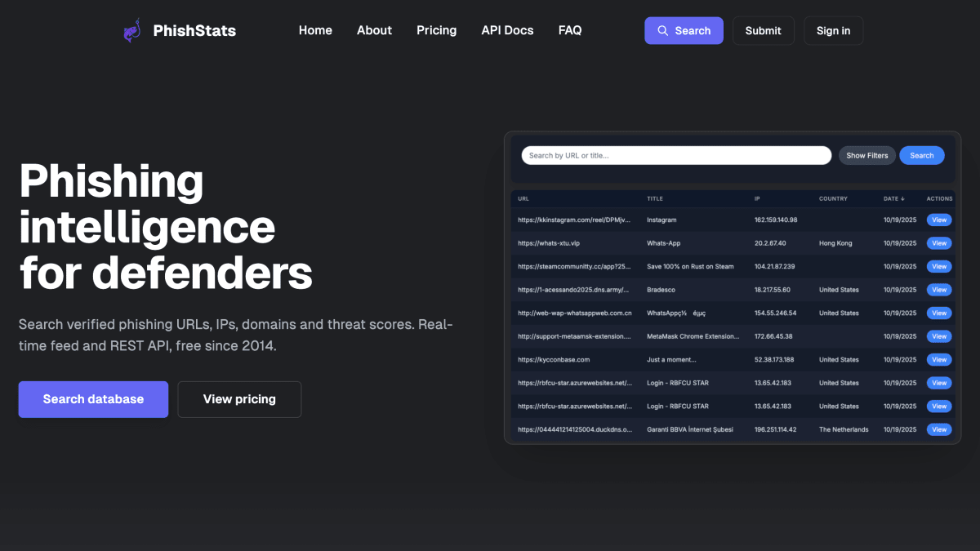
Task: Open the FAQ page
Action: pos(570,30)
